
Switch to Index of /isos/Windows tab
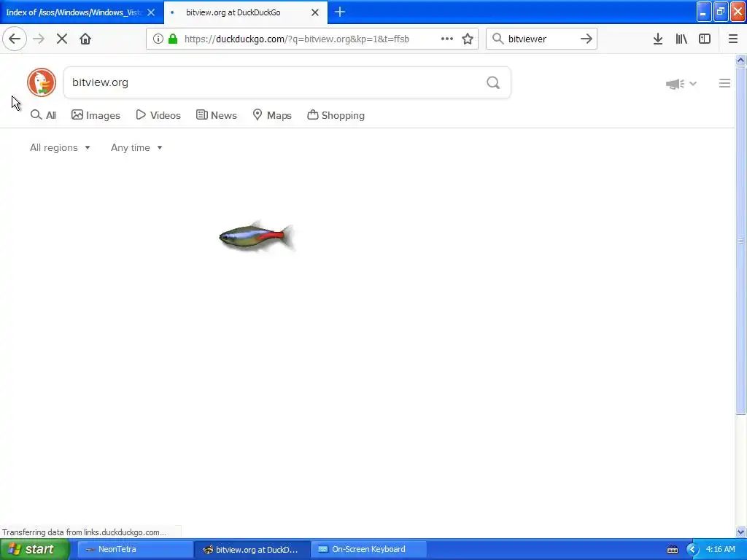point(74,12)
